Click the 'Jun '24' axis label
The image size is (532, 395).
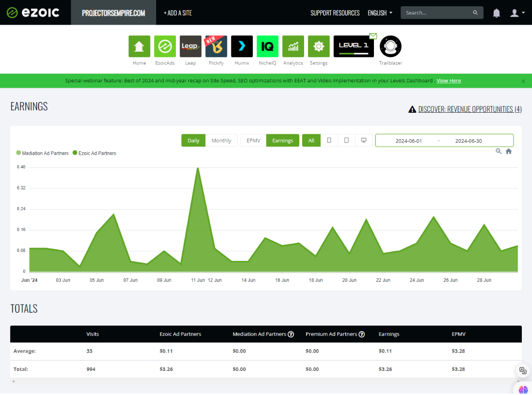pos(29,280)
